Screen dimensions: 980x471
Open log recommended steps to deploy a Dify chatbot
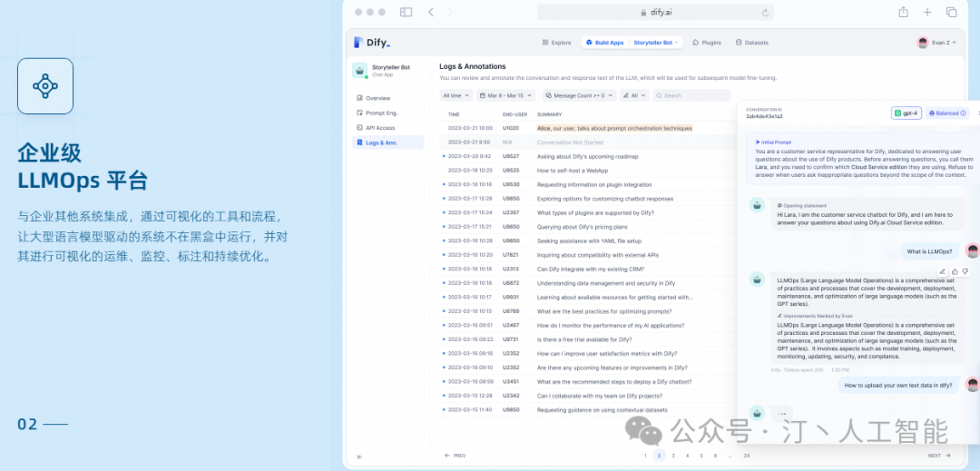click(x=613, y=382)
